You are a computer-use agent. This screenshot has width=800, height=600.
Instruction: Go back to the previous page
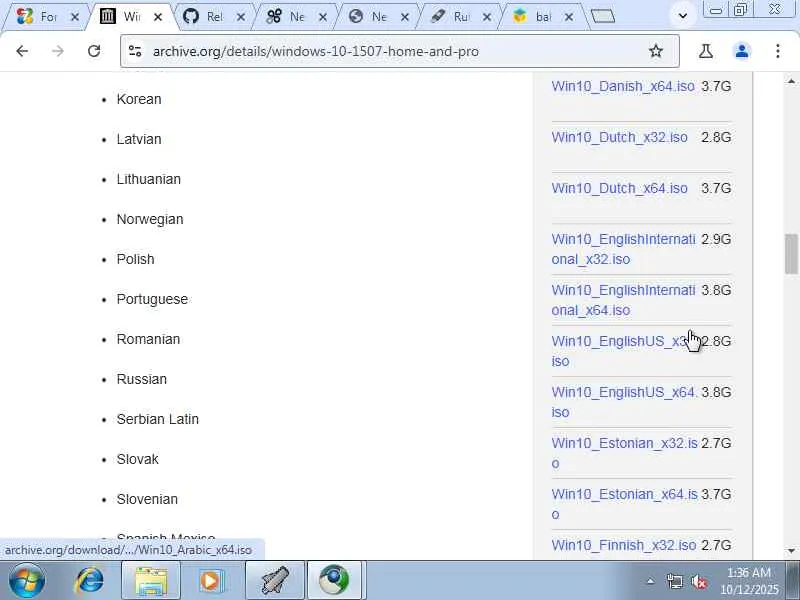22,51
